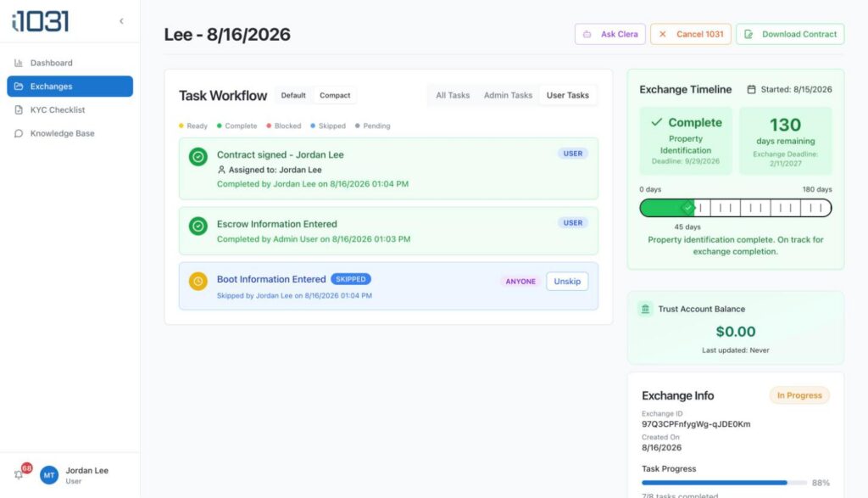Click the ANYONE badge

pos(520,282)
